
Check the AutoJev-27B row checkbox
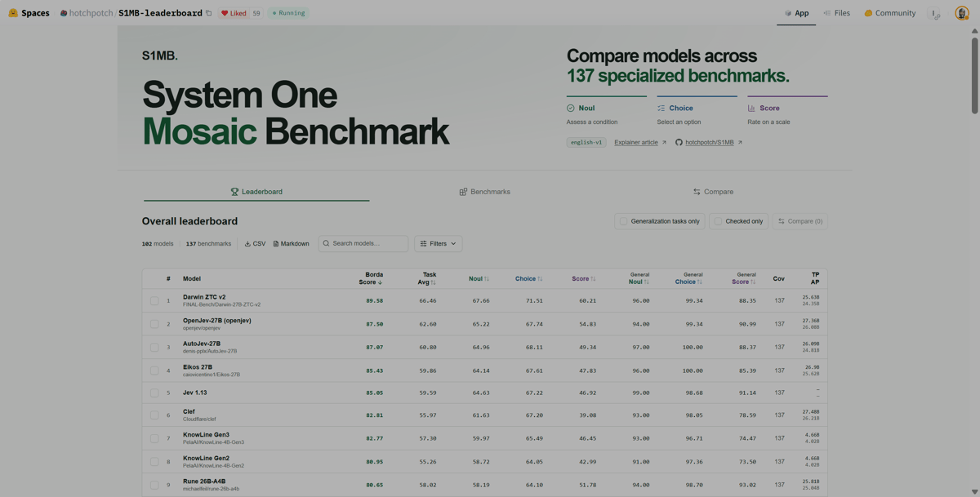154,347
